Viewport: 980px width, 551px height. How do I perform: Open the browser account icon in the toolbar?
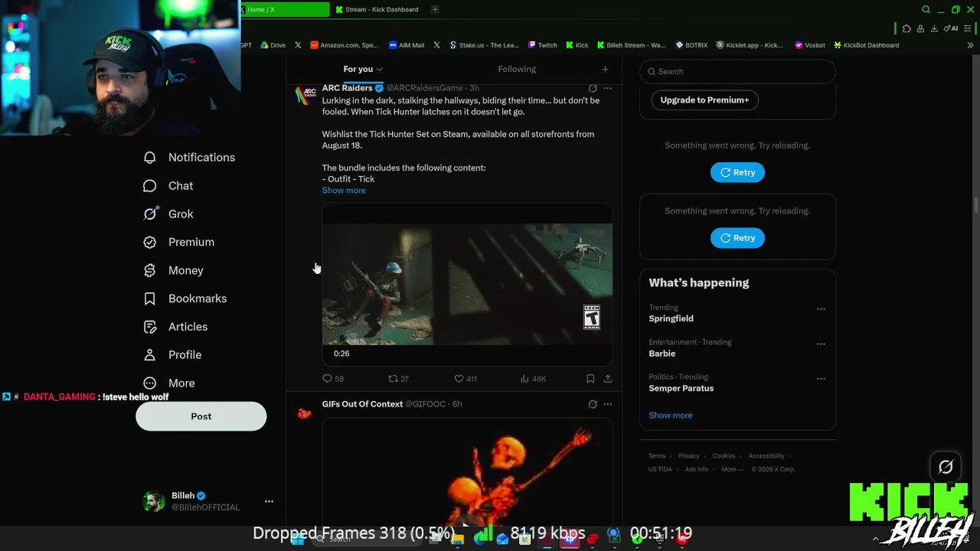920,28
